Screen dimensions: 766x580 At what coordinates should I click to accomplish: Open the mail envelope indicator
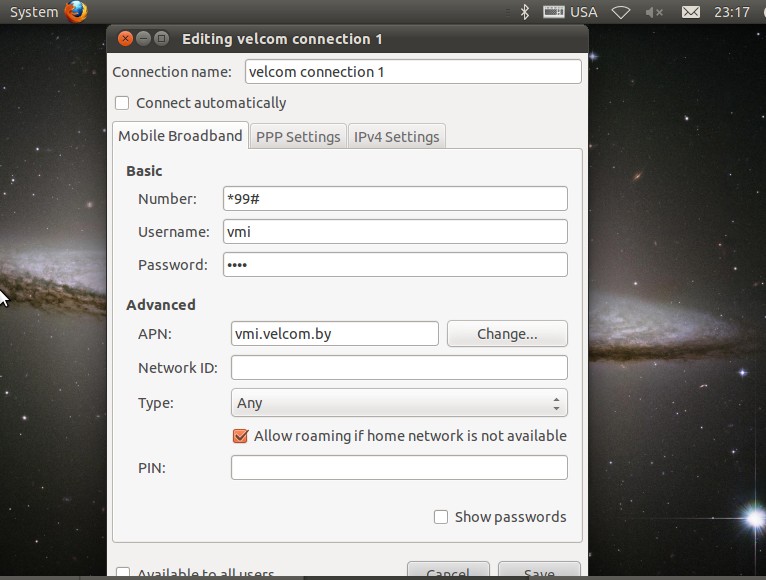(691, 12)
